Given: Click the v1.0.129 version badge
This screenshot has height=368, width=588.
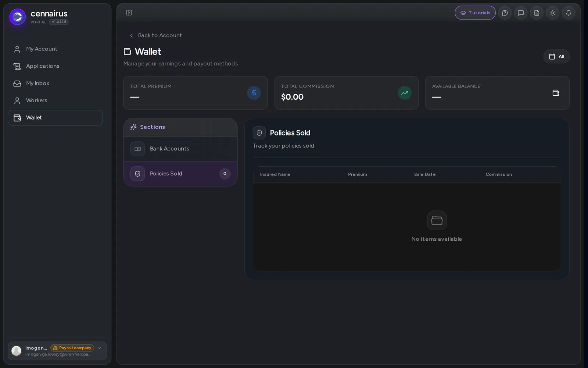Looking at the screenshot, I should click(59, 22).
